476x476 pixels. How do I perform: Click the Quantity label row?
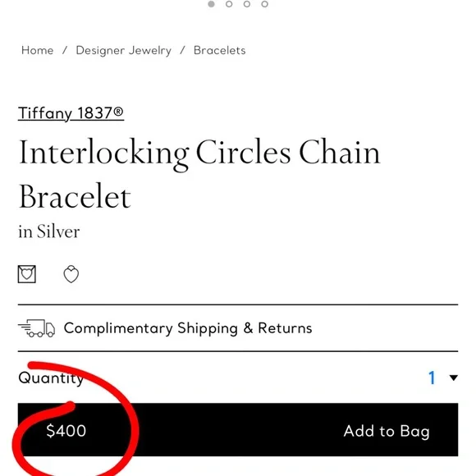coord(238,378)
